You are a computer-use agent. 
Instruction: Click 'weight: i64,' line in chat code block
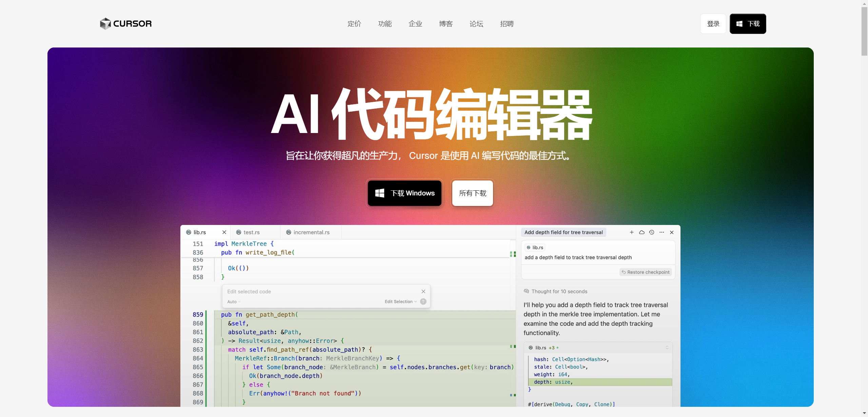[552, 375]
